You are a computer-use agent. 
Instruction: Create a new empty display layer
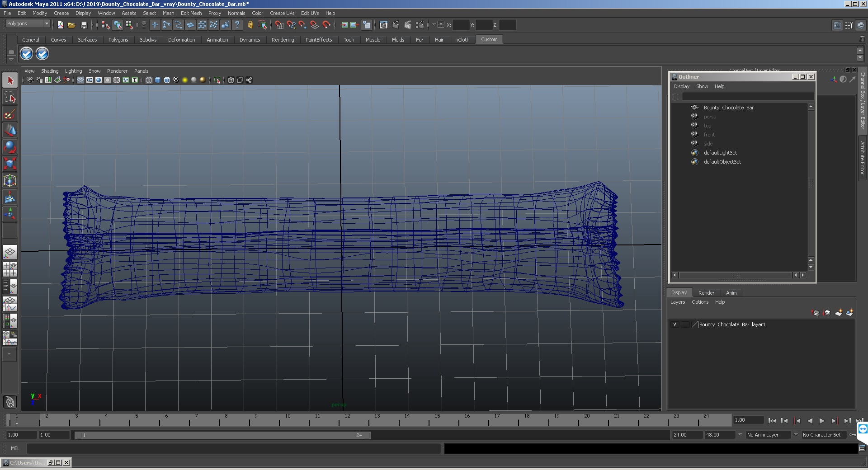point(839,312)
